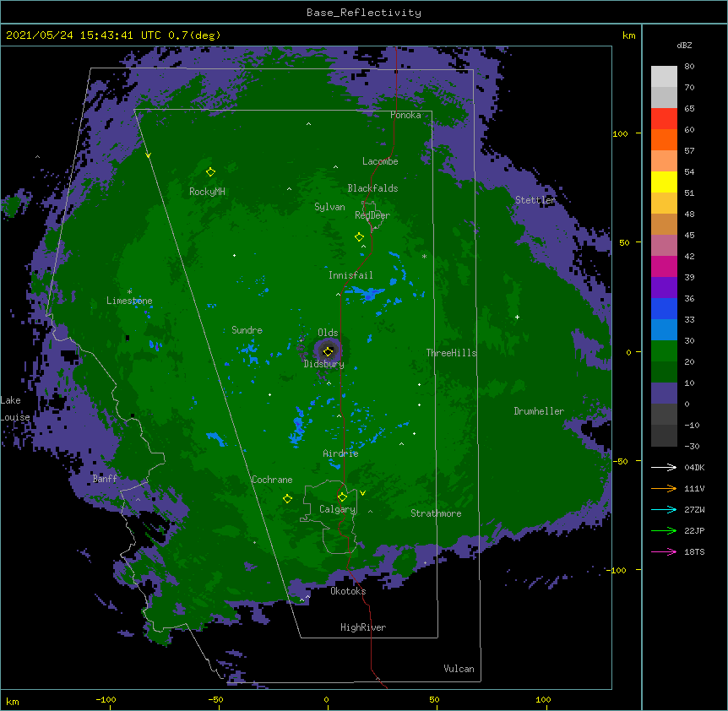Click the Didsbury label
This screenshot has height=711, width=728.
(x=324, y=364)
